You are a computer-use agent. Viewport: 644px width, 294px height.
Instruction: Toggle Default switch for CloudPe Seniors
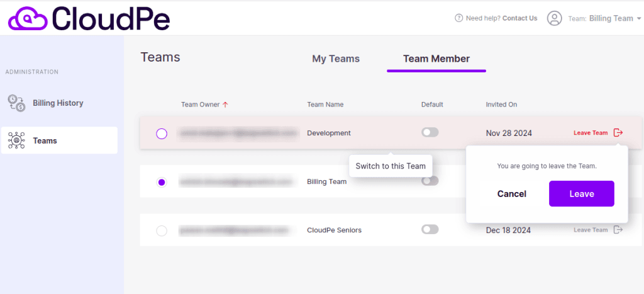pyautogui.click(x=430, y=229)
